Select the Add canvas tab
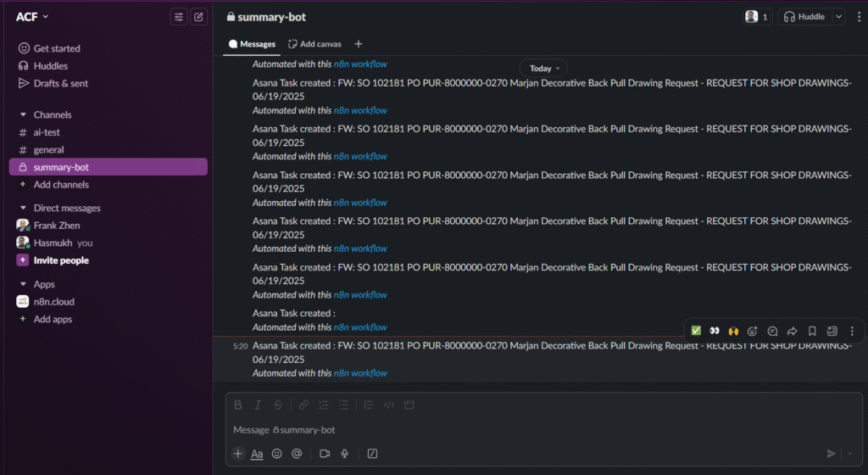 pyautogui.click(x=314, y=44)
